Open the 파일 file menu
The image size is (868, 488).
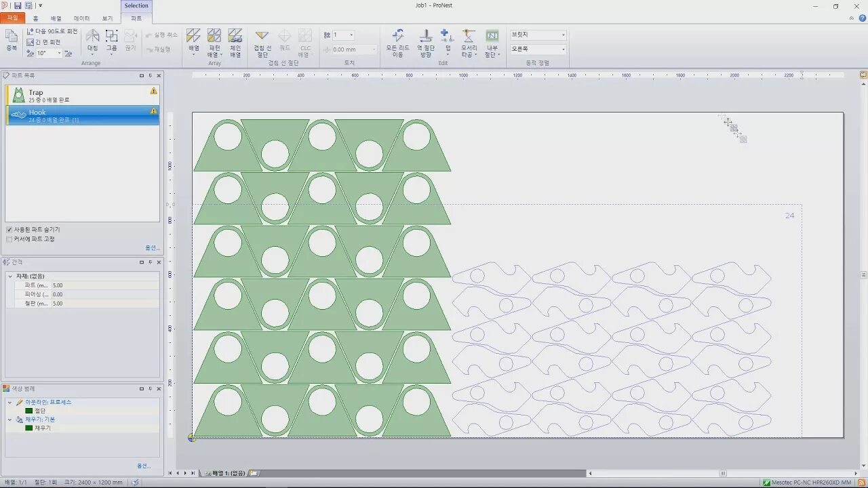coord(12,18)
